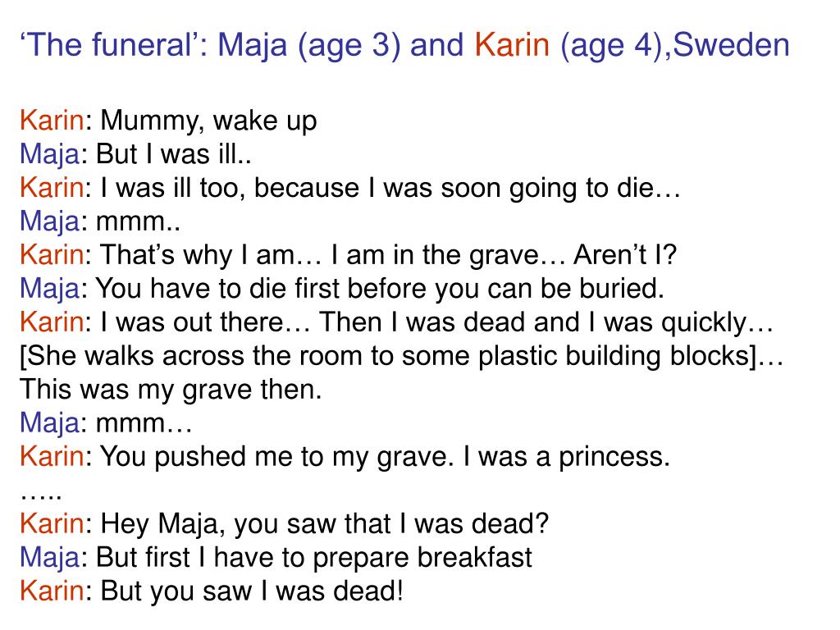Click the word 'Sweden' in the title

[731, 44]
